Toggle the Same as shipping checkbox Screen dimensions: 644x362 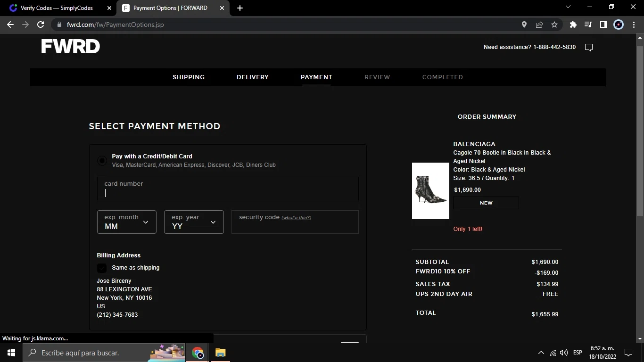click(102, 268)
